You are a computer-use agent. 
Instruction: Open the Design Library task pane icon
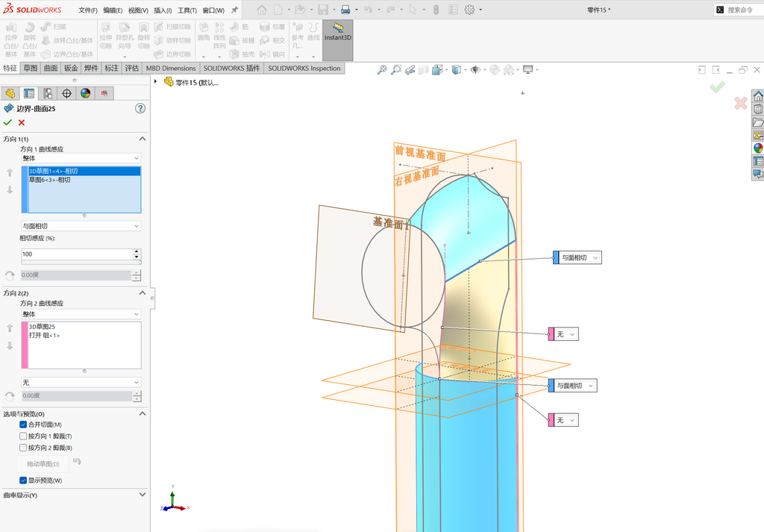[758, 109]
